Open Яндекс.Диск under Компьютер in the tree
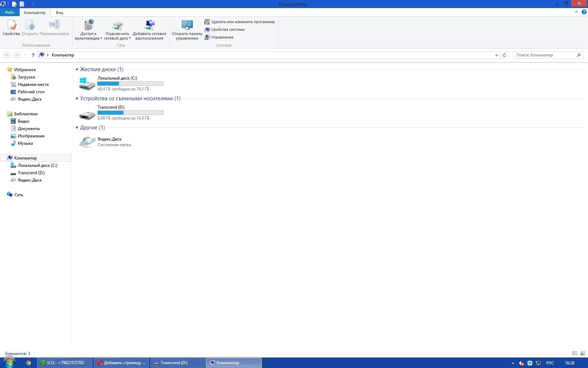Image resolution: width=588 pixels, height=368 pixels. click(x=30, y=180)
